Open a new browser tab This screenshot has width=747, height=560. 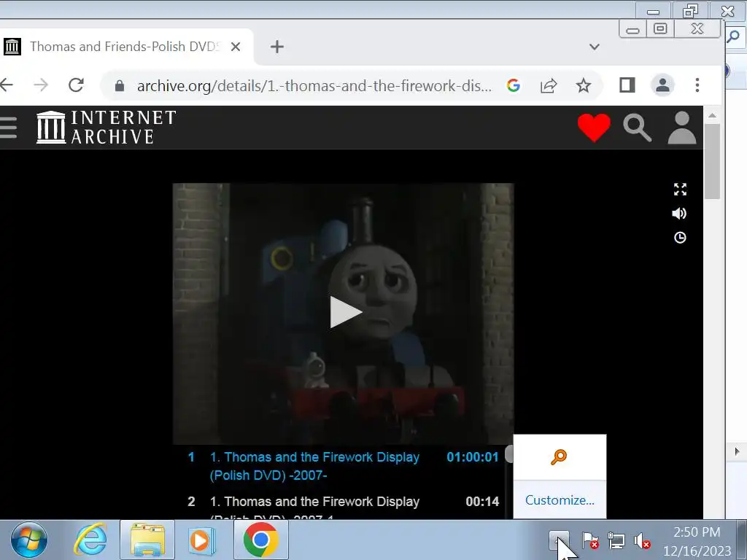[x=276, y=47]
